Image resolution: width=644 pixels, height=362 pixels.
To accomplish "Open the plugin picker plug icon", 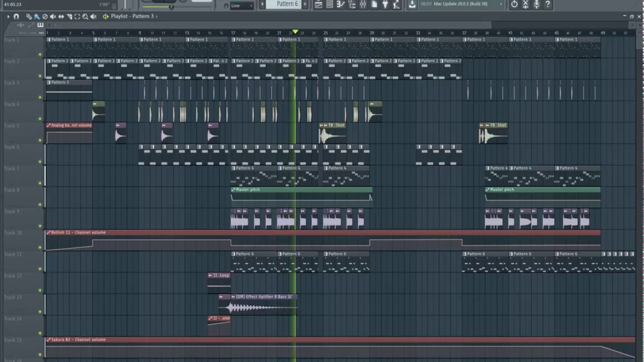I will (x=385, y=5).
